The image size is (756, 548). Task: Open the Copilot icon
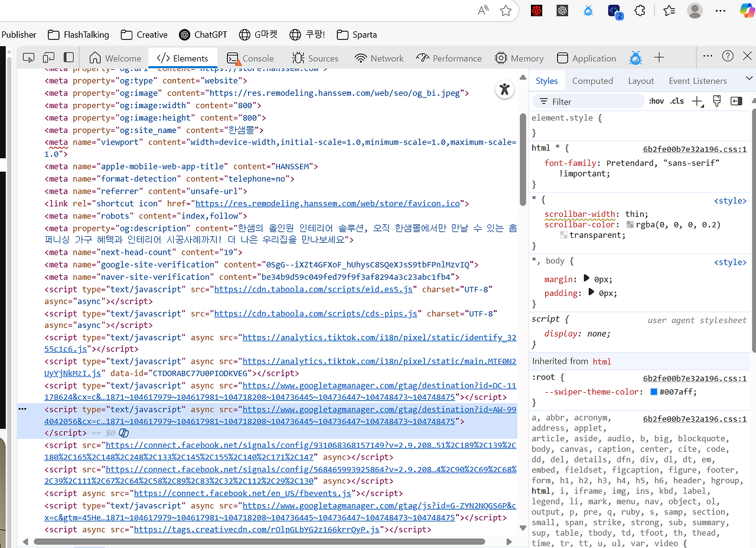click(x=747, y=10)
